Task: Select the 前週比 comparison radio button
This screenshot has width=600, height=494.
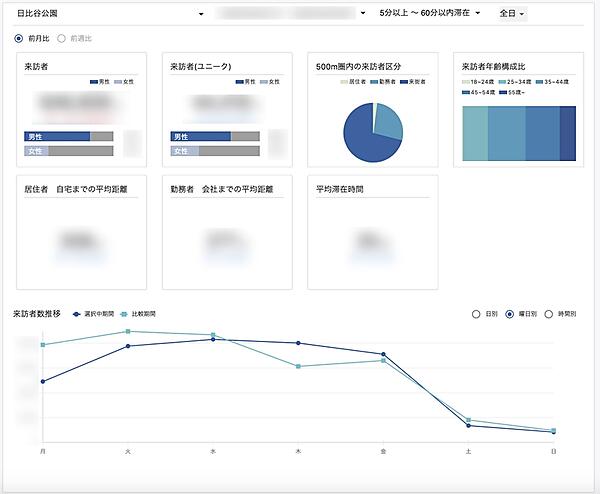Action: pyautogui.click(x=61, y=38)
